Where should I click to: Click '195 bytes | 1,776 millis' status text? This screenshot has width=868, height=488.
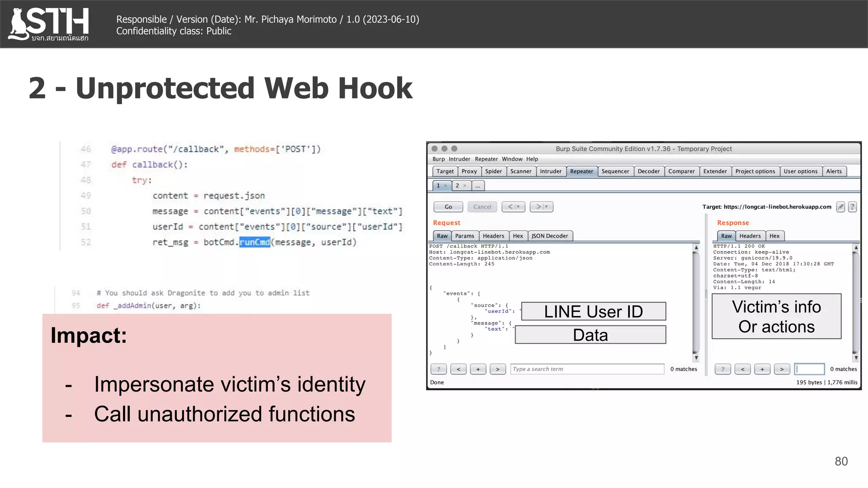(826, 382)
